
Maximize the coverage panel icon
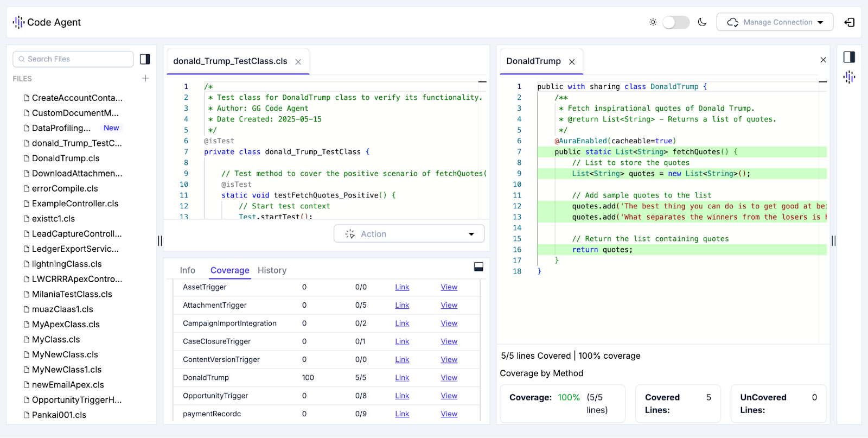coord(478,266)
